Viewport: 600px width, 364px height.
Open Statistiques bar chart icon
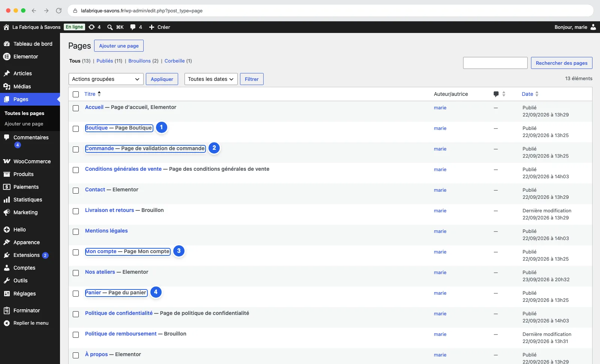tap(7, 200)
